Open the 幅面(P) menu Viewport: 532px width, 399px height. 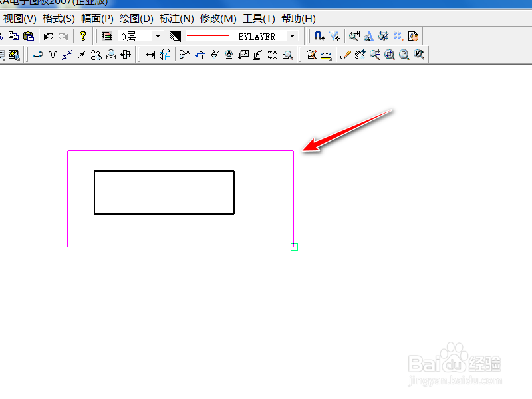click(97, 19)
